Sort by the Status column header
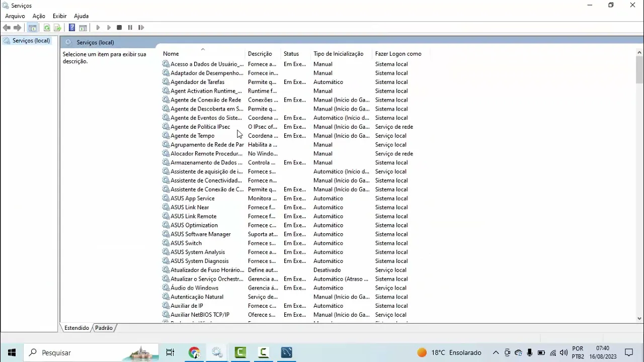Screen dimensions: 644x362 tap(296, 54)
